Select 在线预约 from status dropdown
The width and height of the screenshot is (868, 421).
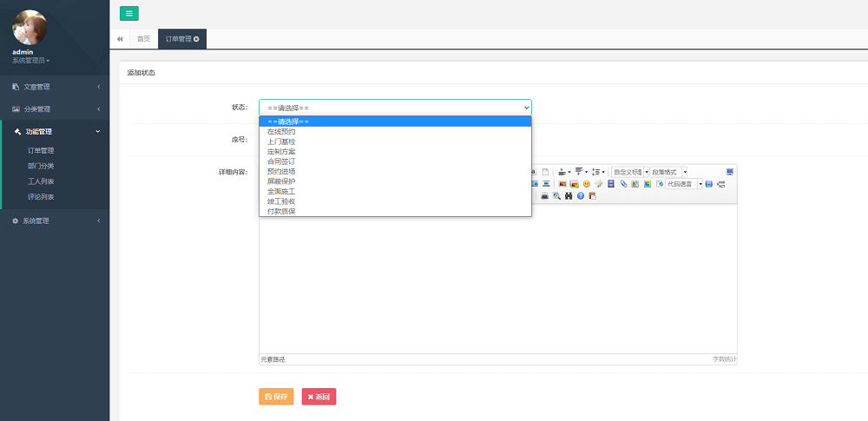[281, 131]
